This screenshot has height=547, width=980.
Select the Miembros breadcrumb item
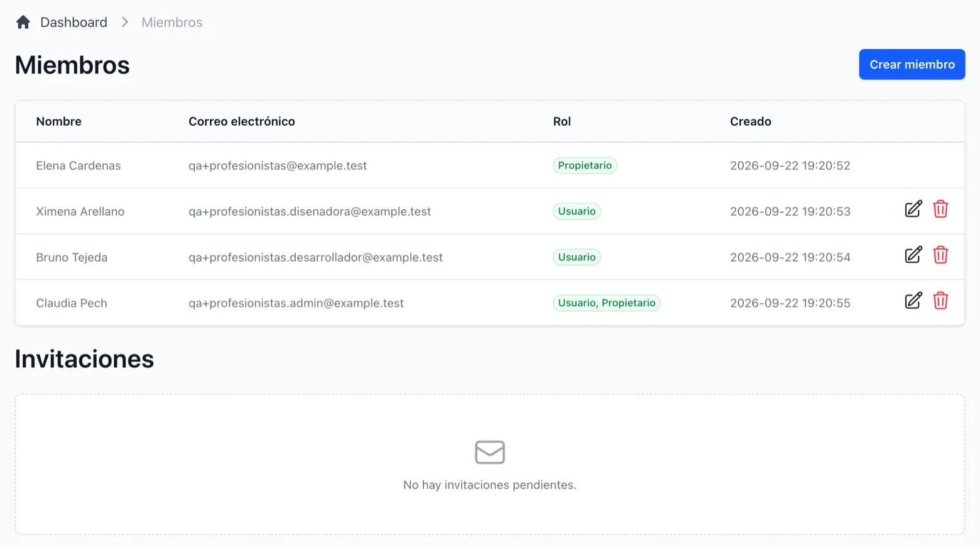[x=171, y=22]
